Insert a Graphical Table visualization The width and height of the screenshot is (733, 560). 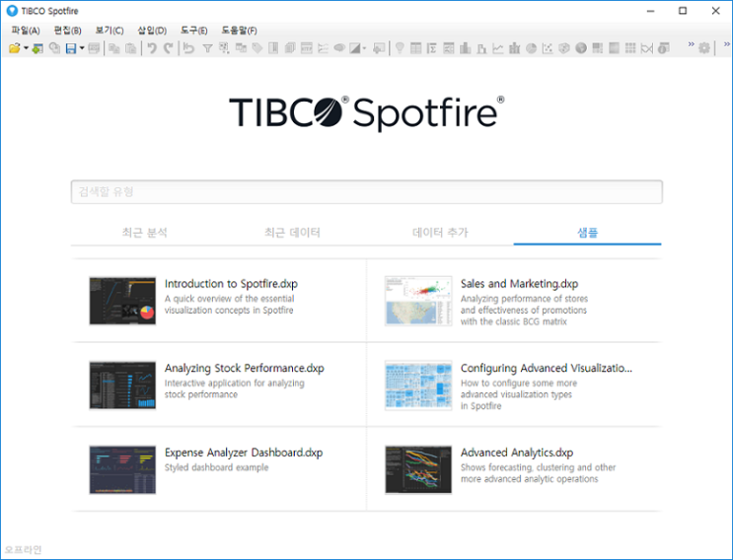[x=449, y=48]
